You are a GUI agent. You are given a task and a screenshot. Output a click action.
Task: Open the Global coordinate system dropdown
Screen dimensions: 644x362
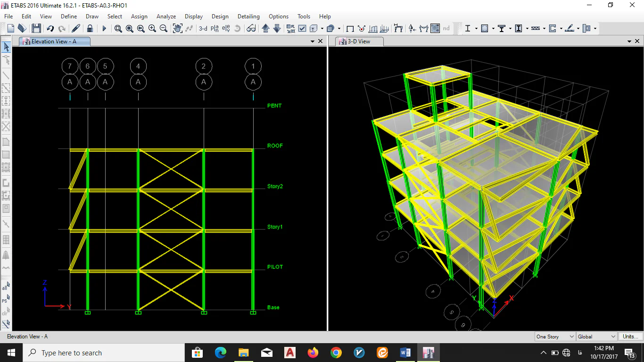click(596, 337)
